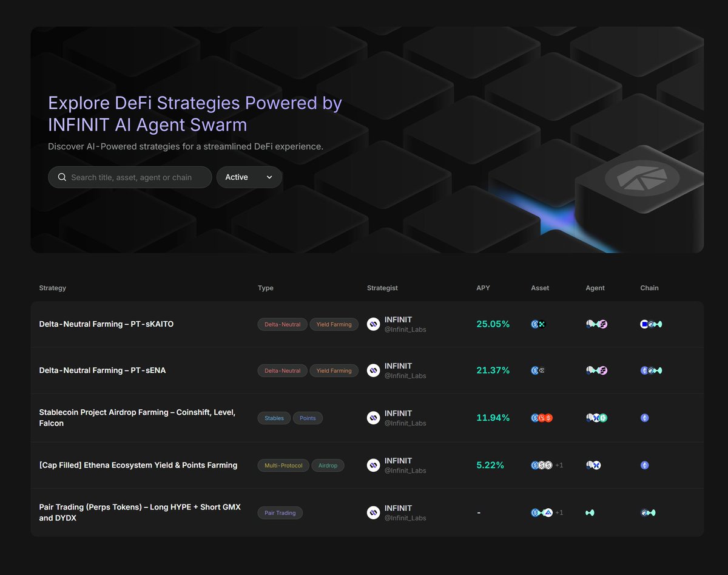Click agent icons in PT-sKAITO row
This screenshot has width=728, height=575.
(x=597, y=324)
